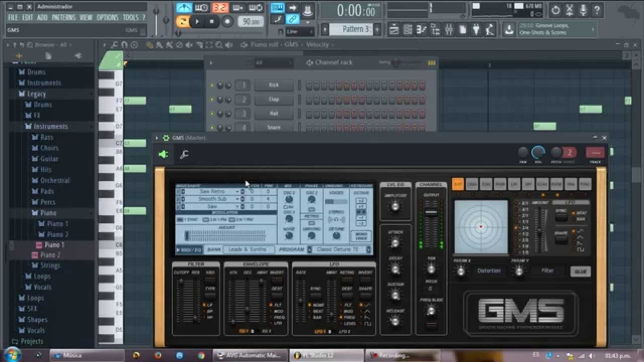The height and width of the screenshot is (362, 644).
Task: Toggle the first DIST effect slot button
Action: pos(457,184)
